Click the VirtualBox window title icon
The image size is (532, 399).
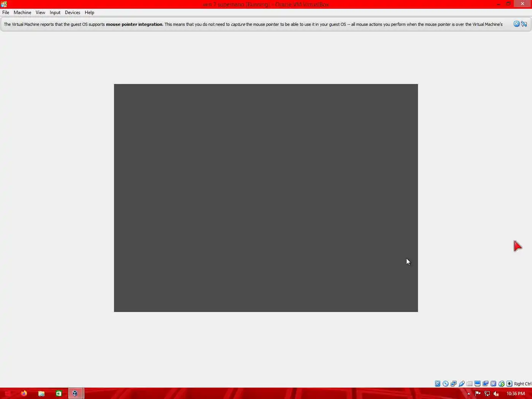[4, 4]
